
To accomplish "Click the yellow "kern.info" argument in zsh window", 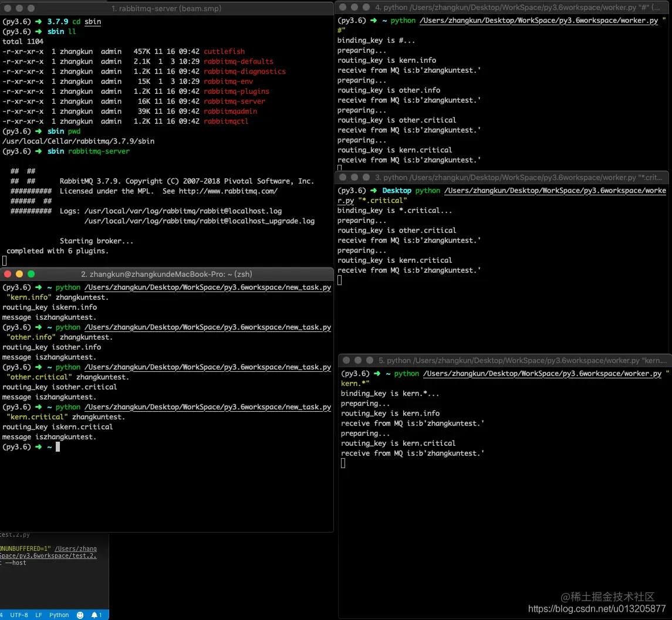I will (x=29, y=297).
